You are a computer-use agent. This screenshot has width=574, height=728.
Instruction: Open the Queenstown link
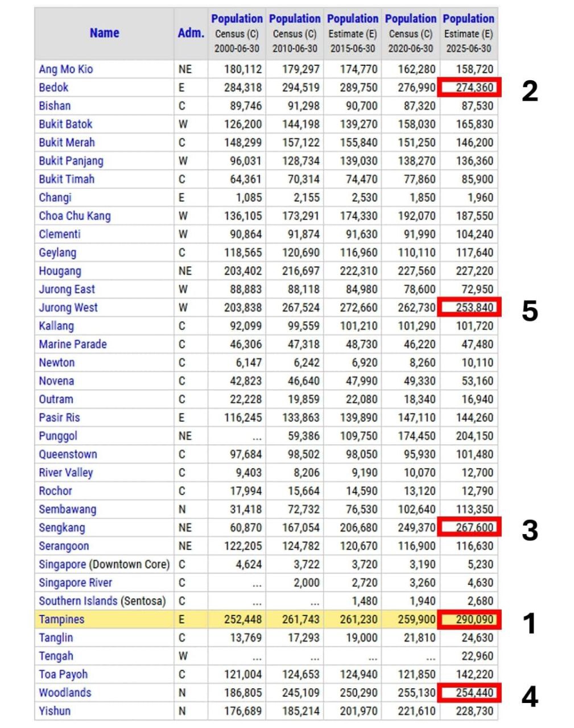68,454
